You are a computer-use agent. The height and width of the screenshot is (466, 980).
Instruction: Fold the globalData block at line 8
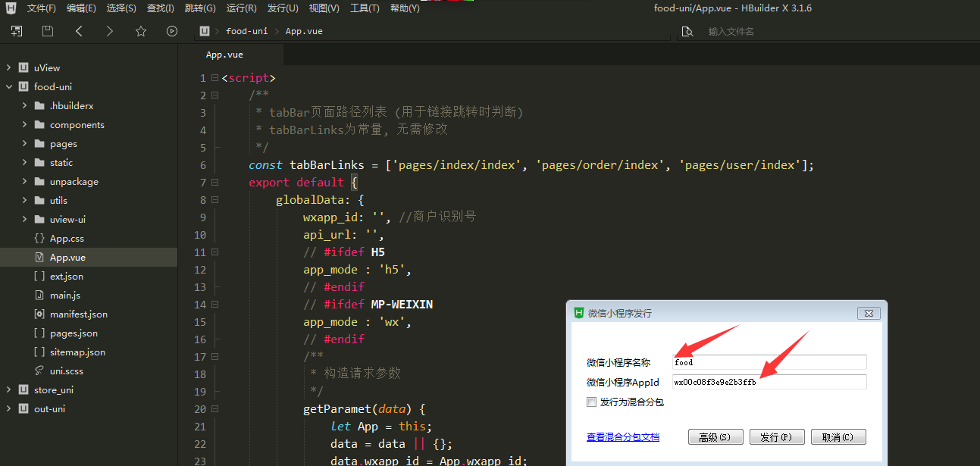pyautogui.click(x=214, y=200)
